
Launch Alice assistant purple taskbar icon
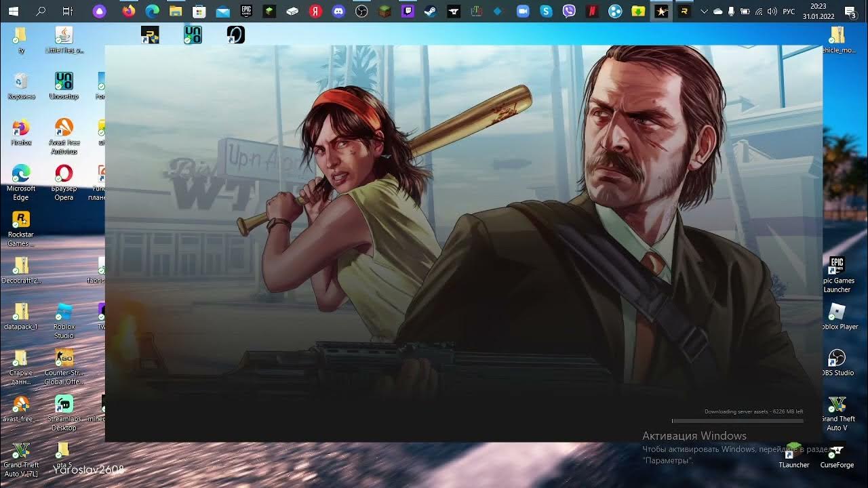click(100, 11)
